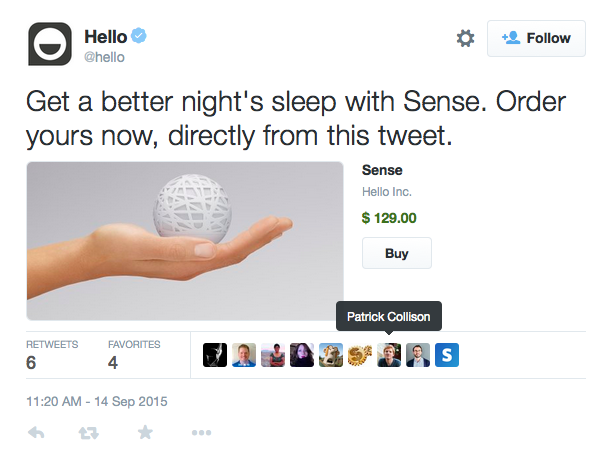The height and width of the screenshot is (460, 609).
Task: View the 6 Retweets count
Action: [32, 363]
